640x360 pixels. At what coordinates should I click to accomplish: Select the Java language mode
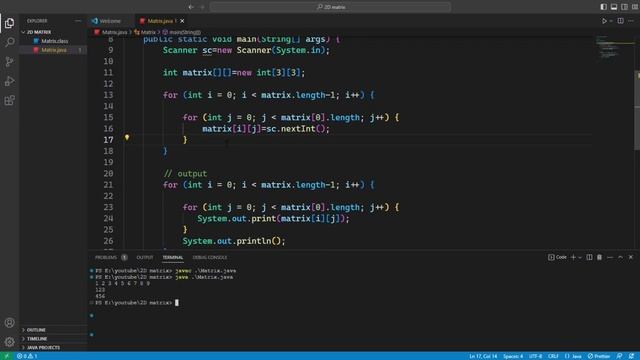pos(573,356)
